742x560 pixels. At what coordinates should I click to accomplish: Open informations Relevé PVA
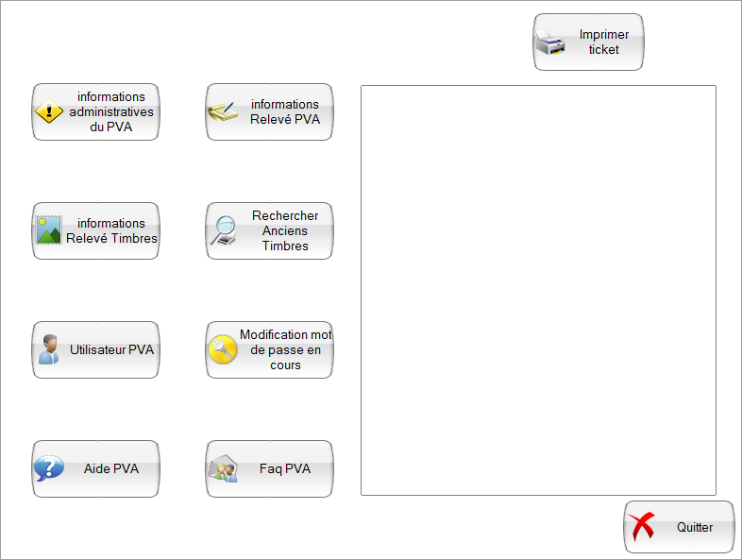284,111
